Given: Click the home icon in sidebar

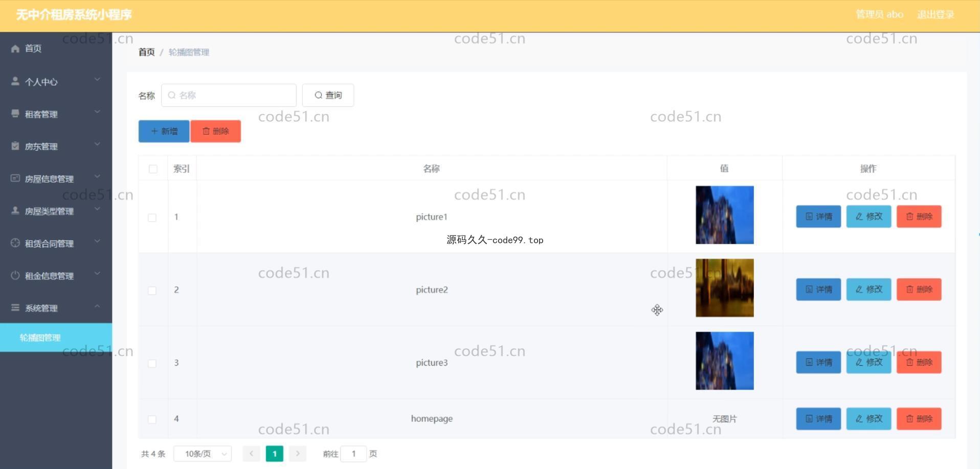Looking at the screenshot, I should pos(15,49).
